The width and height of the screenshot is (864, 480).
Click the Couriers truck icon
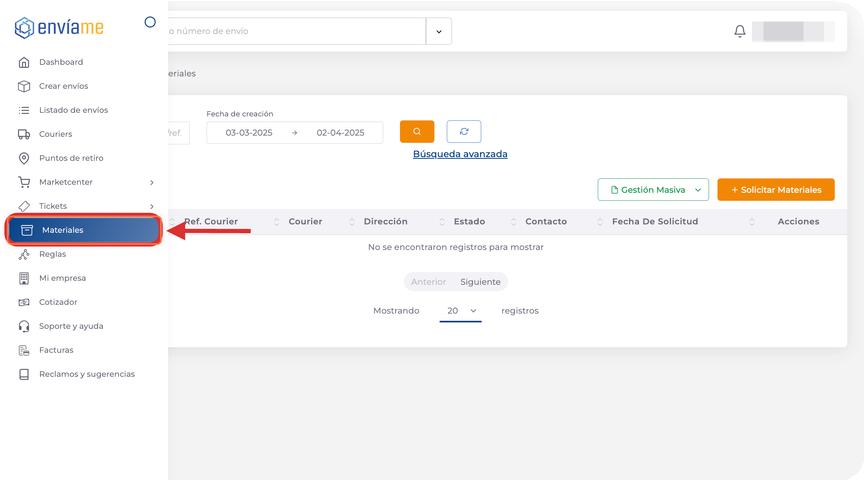[24, 134]
